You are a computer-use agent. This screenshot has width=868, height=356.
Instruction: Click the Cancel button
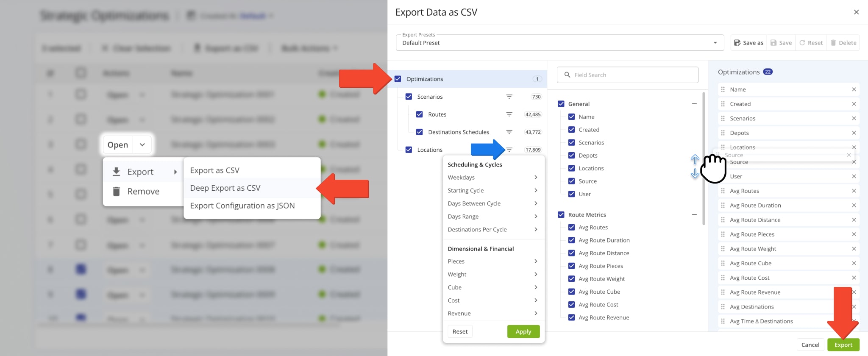(x=810, y=345)
